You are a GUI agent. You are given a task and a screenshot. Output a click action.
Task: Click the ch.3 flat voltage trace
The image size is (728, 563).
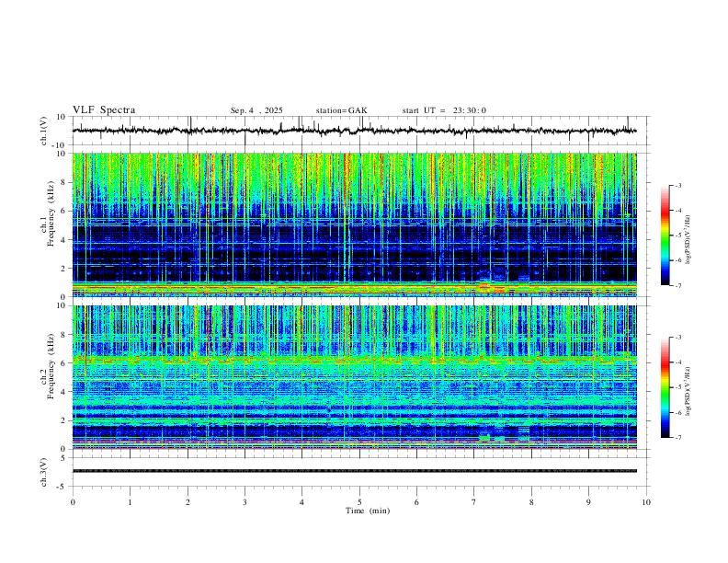pos(354,471)
